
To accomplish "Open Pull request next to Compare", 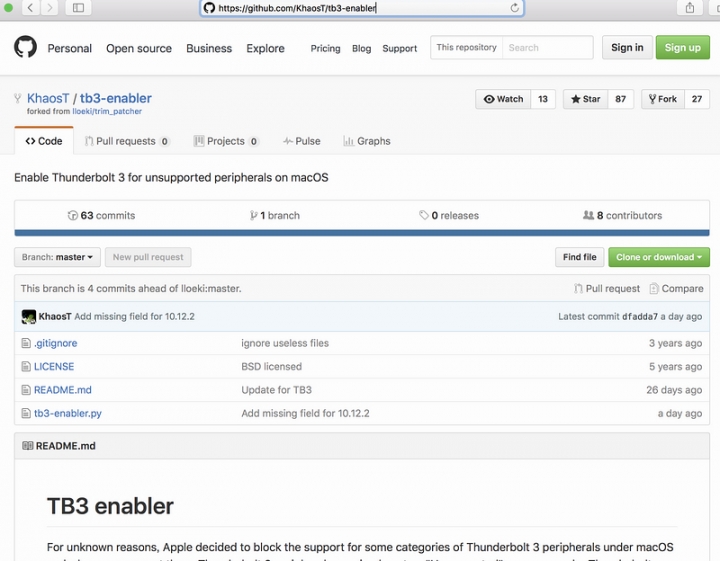I will [607, 288].
